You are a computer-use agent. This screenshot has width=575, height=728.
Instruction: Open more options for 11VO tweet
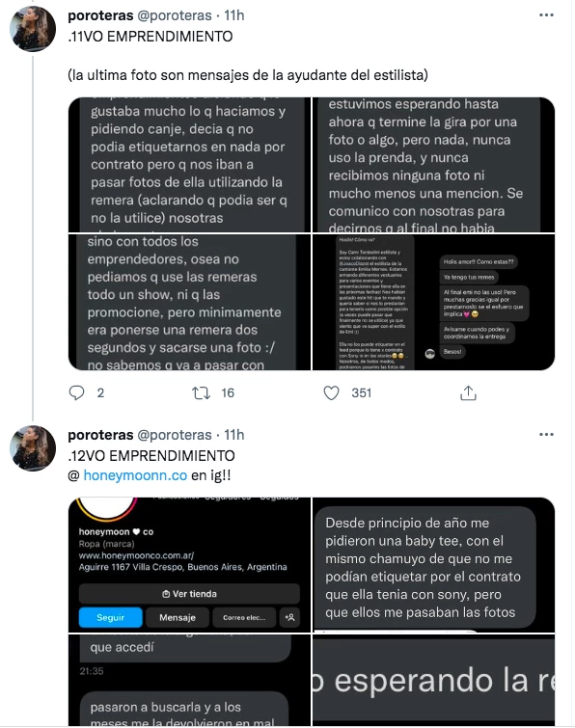coord(546,15)
